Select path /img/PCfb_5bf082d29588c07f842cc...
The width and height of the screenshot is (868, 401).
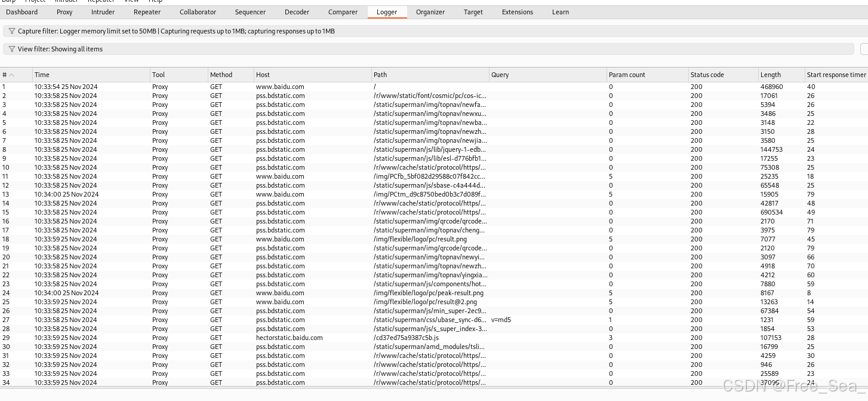(x=429, y=176)
